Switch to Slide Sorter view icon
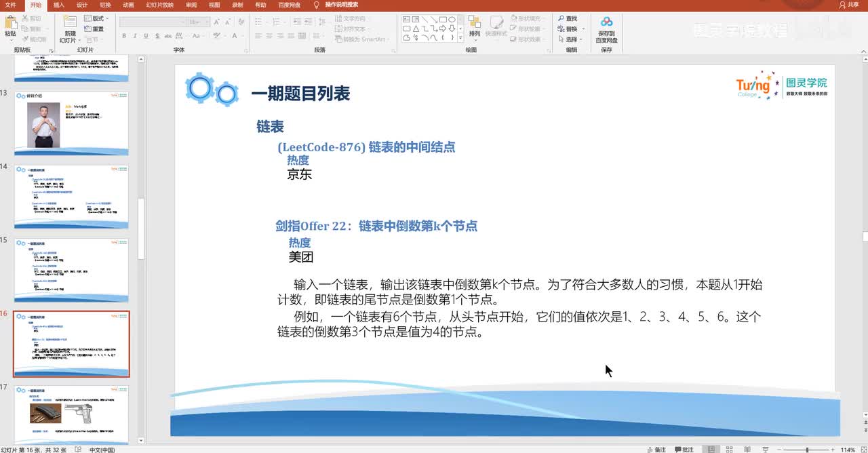This screenshot has height=453, width=868. (729, 450)
